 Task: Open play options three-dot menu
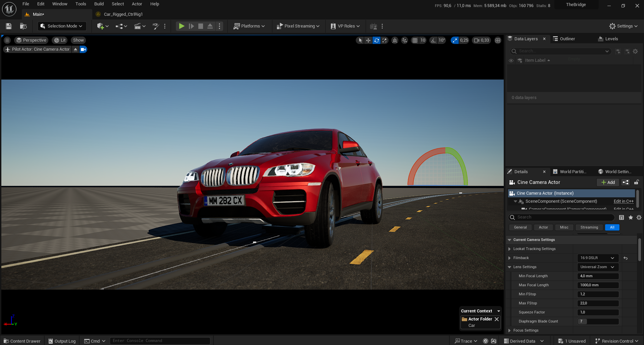219,26
